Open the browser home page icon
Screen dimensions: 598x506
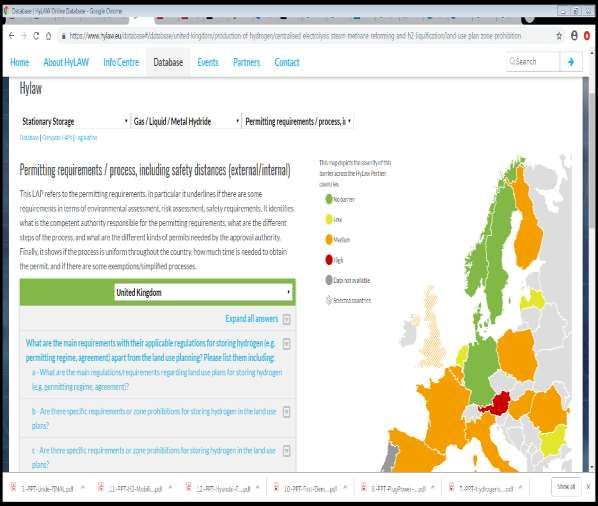(x=48, y=36)
